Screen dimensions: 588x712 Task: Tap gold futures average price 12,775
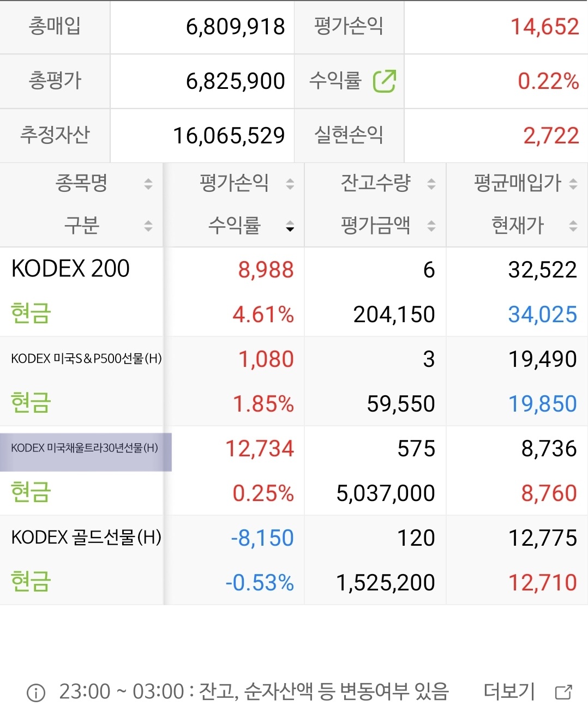click(x=542, y=538)
